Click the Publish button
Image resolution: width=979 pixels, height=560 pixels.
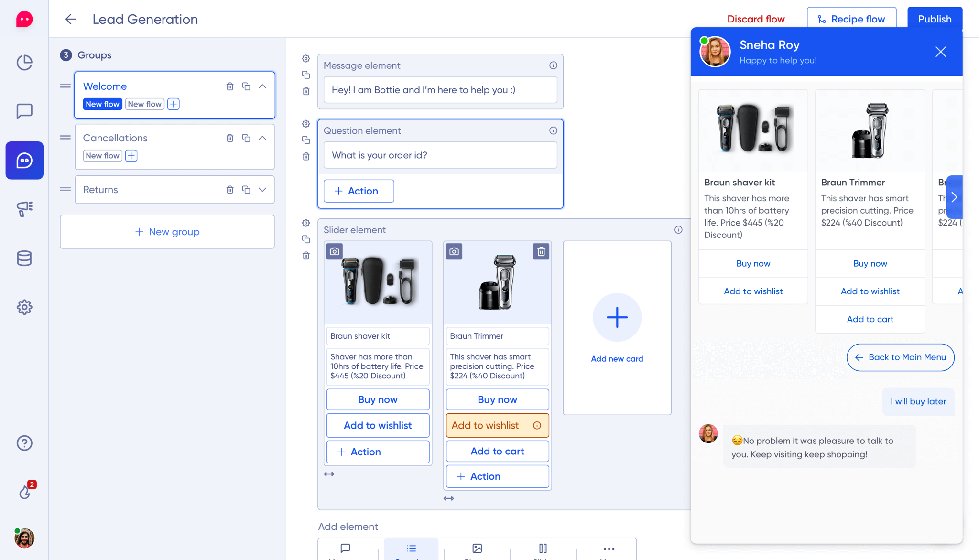935,19
